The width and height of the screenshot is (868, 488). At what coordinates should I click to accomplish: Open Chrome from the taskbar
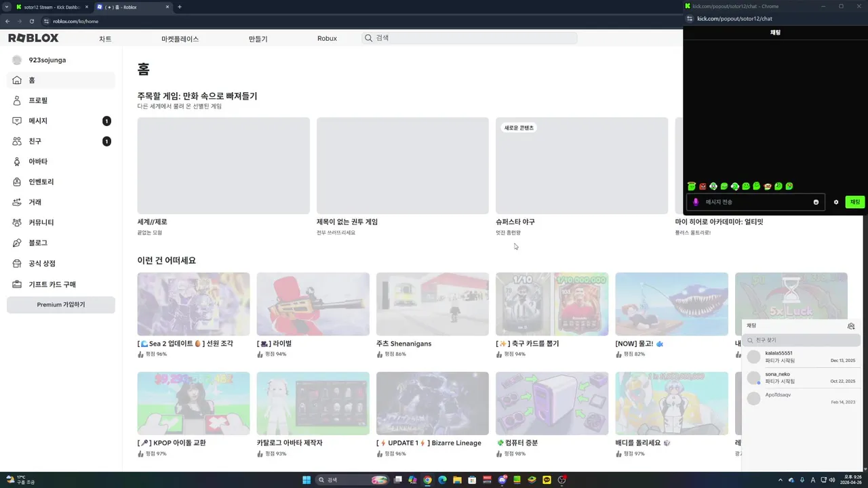427,480
